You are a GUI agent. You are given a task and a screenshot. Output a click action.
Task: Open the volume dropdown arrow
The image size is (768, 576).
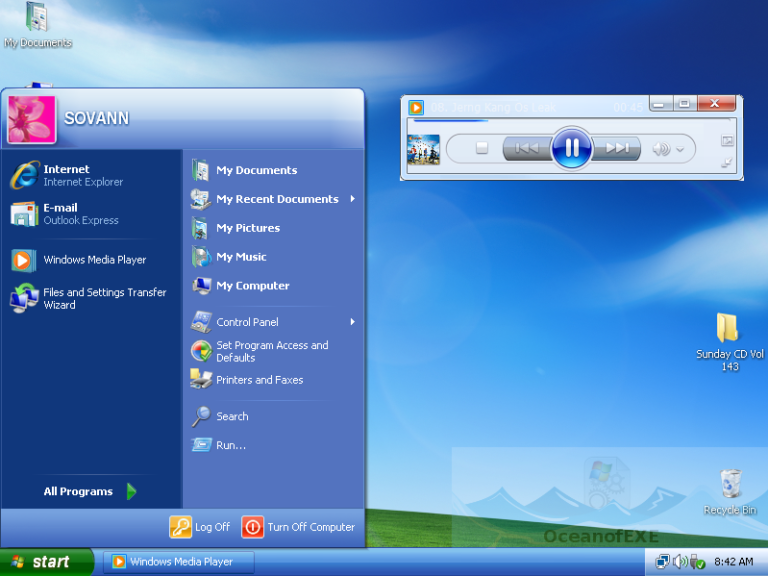pyautogui.click(x=681, y=150)
